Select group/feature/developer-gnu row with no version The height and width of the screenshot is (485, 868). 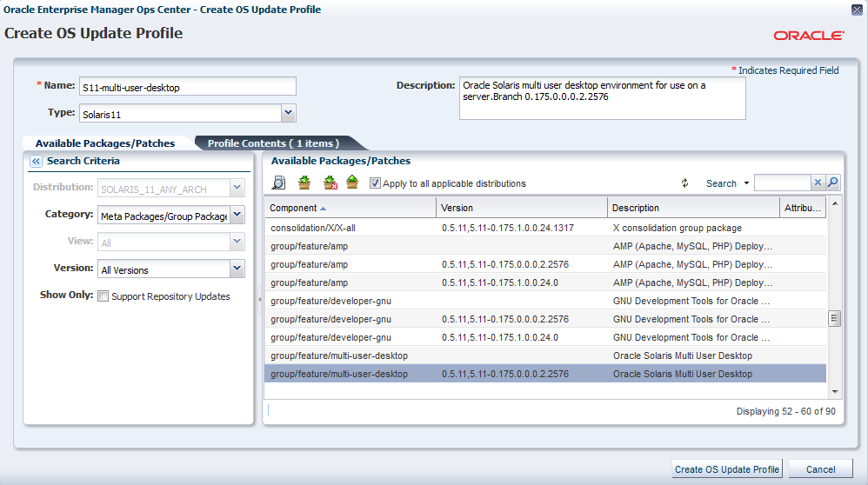coord(545,301)
